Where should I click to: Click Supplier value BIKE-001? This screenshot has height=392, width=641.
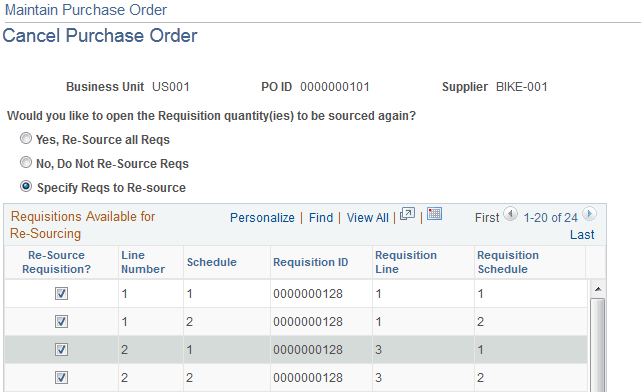522,87
